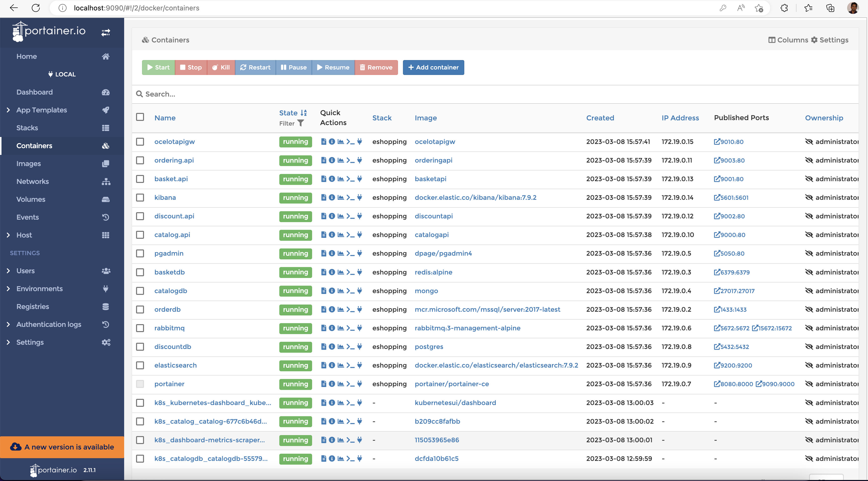Open console icon for basketdb container
The image size is (868, 481).
point(350,272)
